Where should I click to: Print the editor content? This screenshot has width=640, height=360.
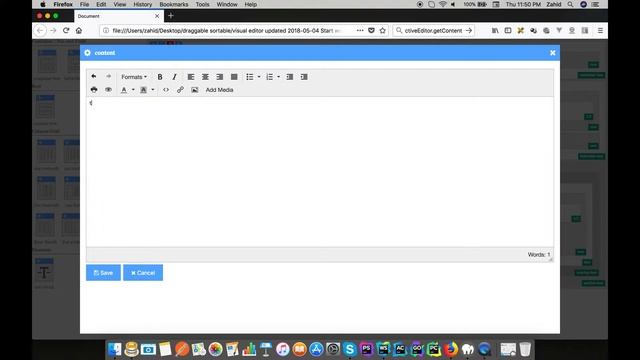(94, 90)
